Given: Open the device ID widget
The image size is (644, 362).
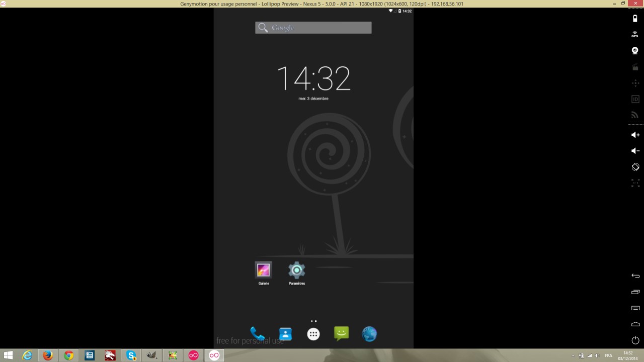Looking at the screenshot, I should tap(634, 99).
